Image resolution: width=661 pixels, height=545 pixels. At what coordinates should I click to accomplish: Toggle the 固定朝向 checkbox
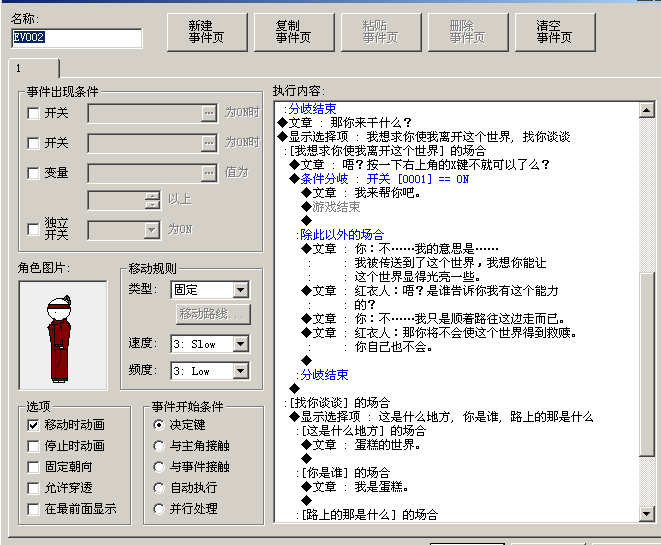pos(33,467)
